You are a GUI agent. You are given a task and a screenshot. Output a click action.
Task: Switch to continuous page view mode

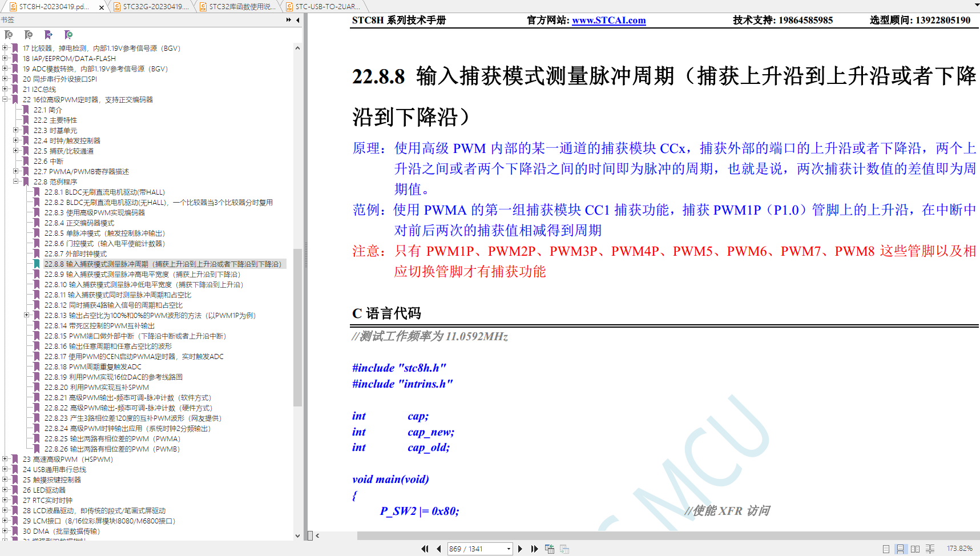point(900,549)
